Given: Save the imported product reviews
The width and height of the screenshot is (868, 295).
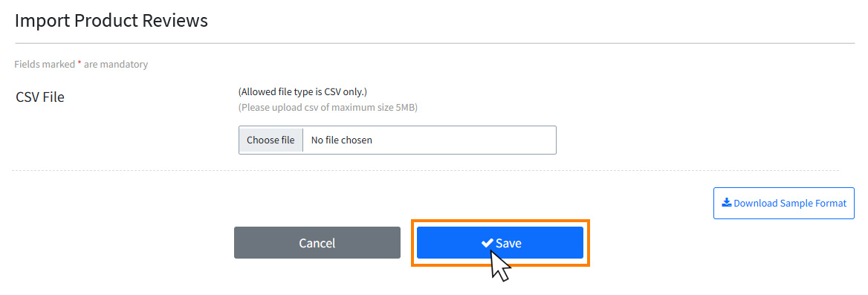Looking at the screenshot, I should (x=500, y=242).
